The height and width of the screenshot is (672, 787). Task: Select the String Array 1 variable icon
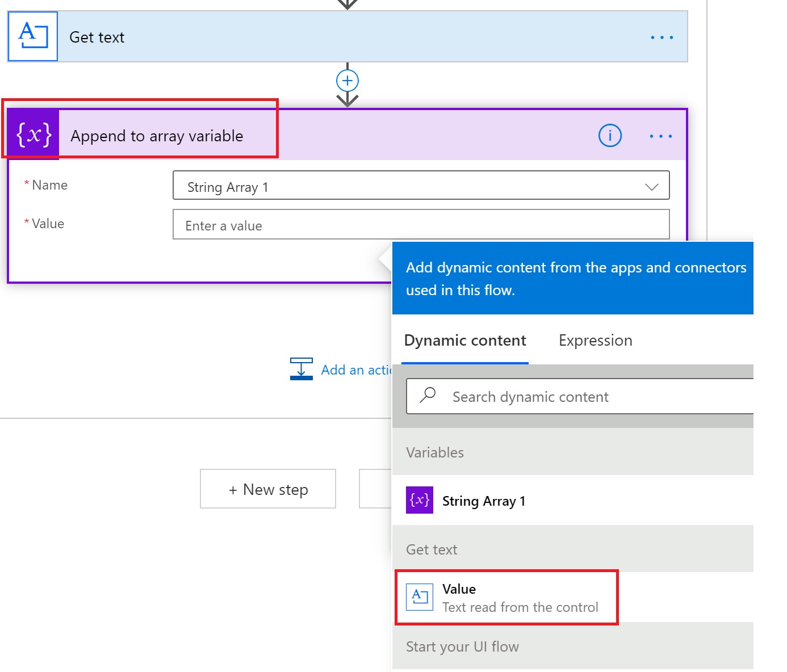tap(418, 500)
